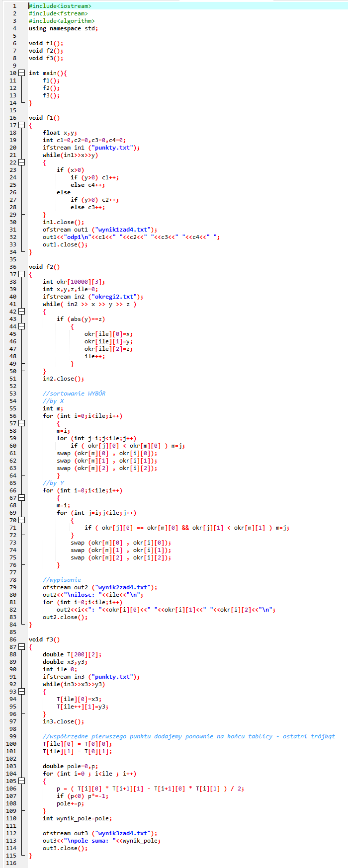Collapse the inner j loop block at line 70
348x868 pixels.
pos(21,520)
